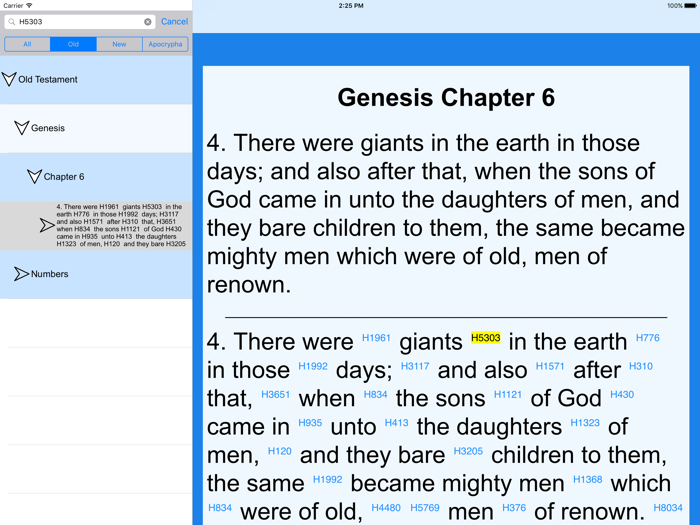
Task: Open Strong's link H1571
Action: tap(550, 367)
